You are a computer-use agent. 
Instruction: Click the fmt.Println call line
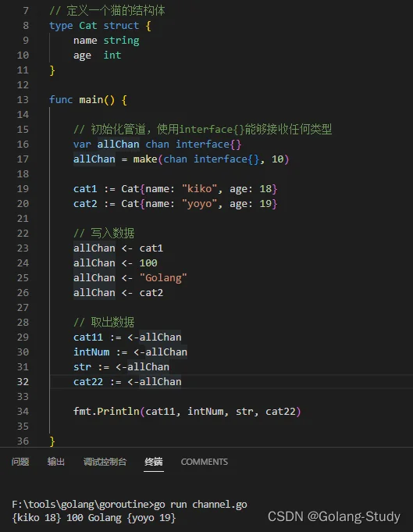pos(187,412)
